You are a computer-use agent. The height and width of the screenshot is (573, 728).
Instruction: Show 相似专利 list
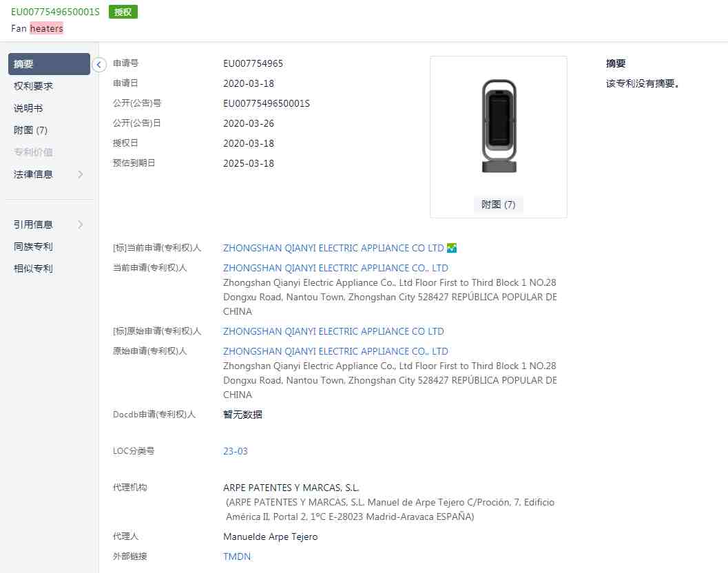click(34, 269)
